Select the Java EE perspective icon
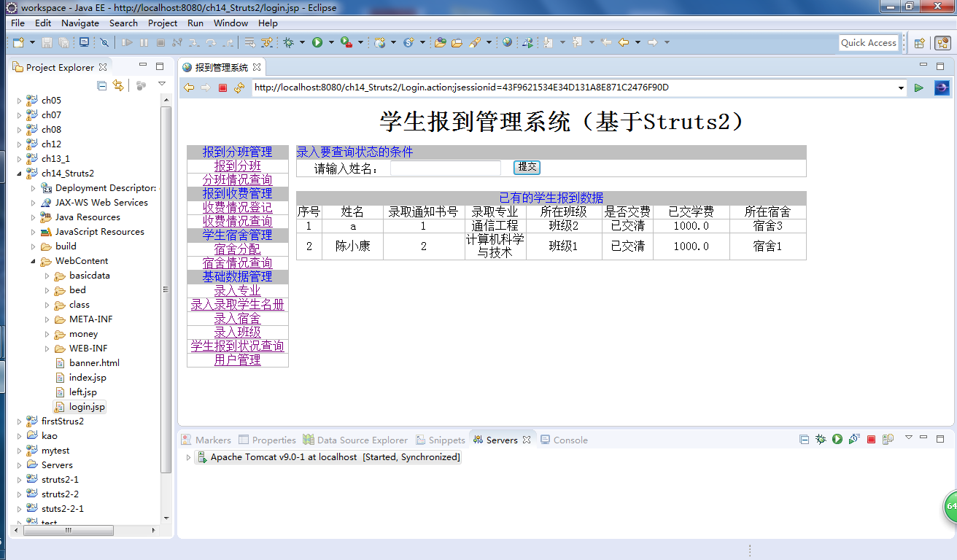 click(x=942, y=43)
